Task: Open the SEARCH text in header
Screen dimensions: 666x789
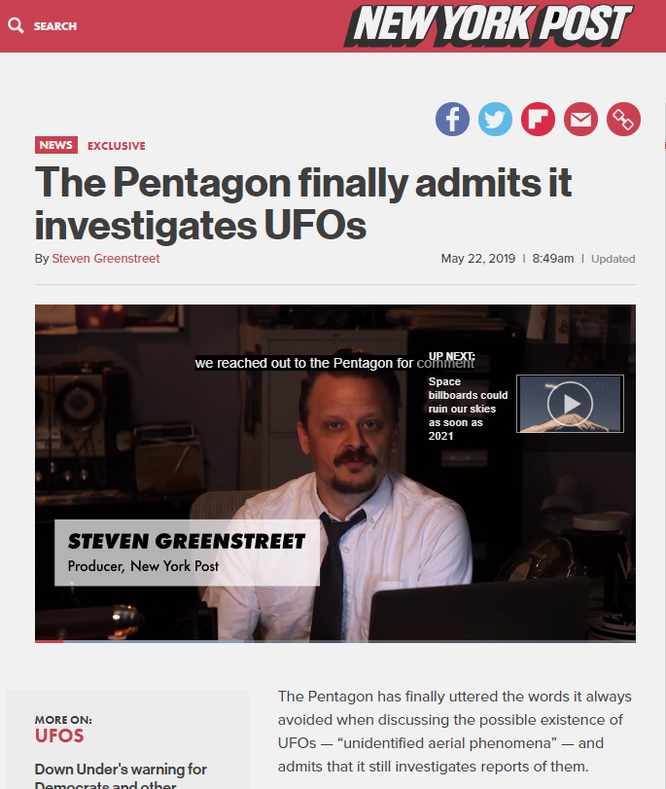Action: (x=55, y=26)
